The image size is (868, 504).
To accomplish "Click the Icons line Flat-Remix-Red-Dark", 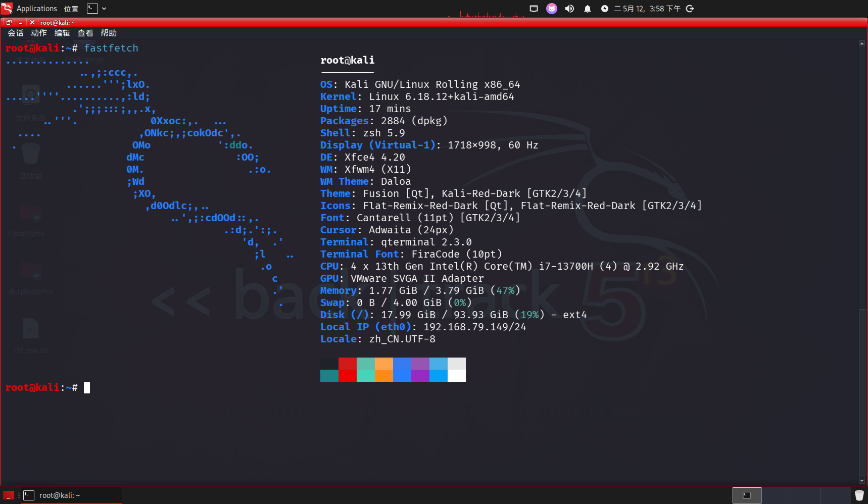I will click(511, 206).
